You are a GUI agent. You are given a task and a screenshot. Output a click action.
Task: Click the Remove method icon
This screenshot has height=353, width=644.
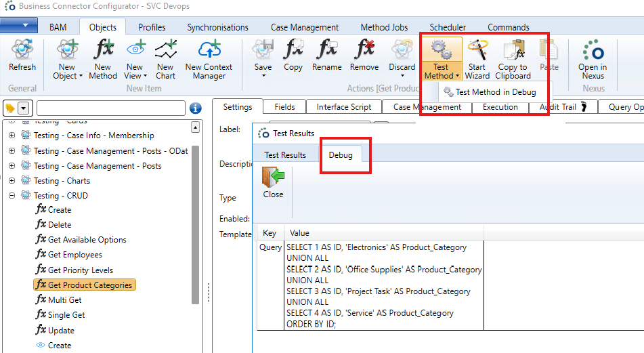(x=364, y=49)
